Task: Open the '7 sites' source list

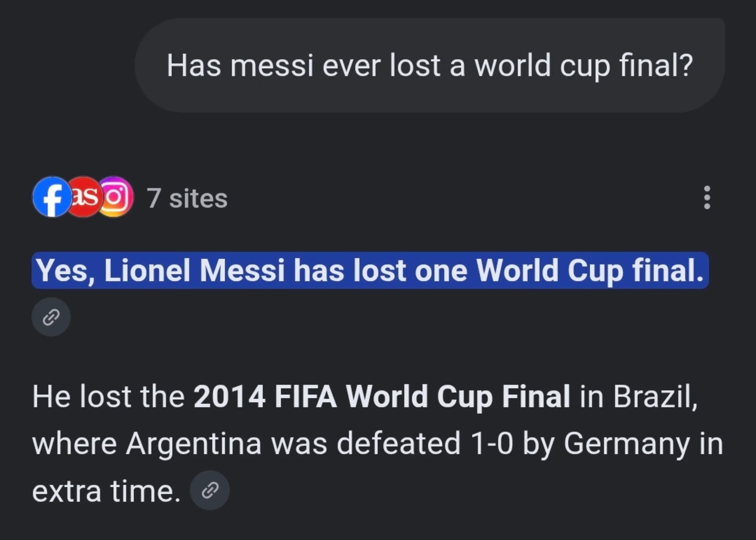Action: click(x=187, y=198)
